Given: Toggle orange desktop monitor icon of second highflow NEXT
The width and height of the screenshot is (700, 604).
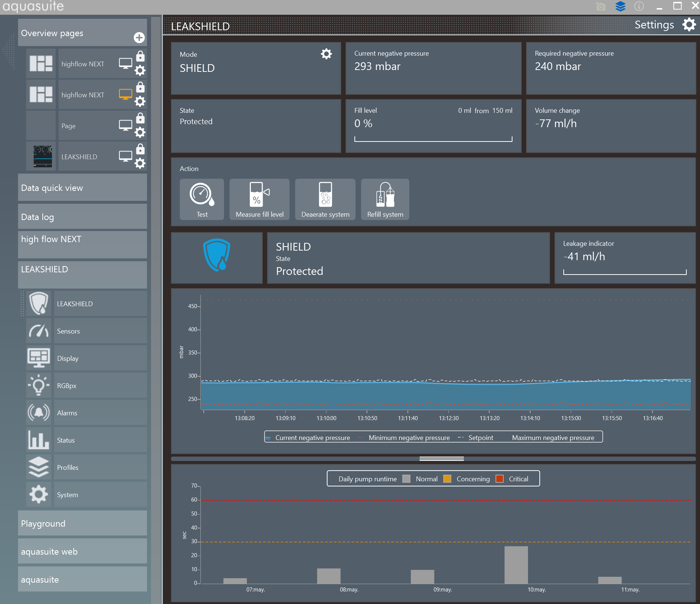Looking at the screenshot, I should (x=126, y=94).
